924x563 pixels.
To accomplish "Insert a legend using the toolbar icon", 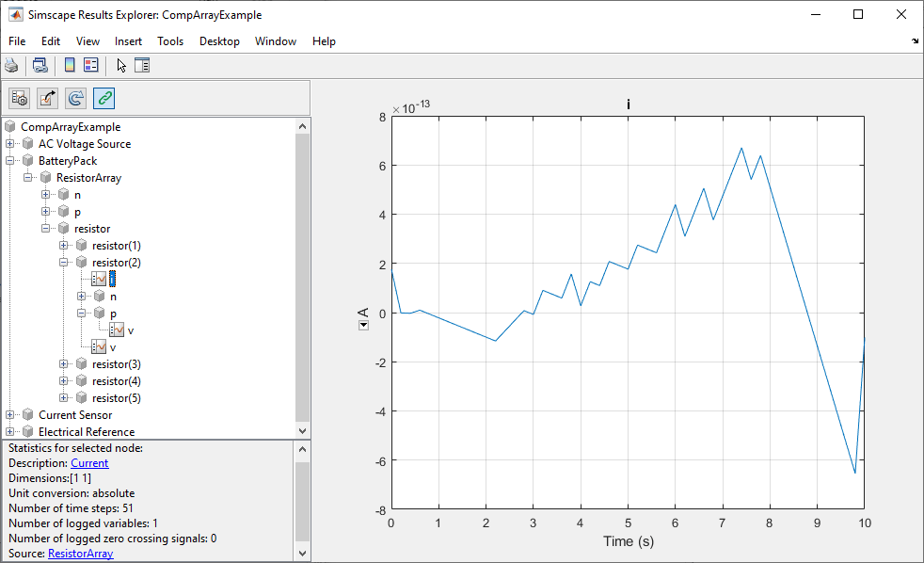I will pyautogui.click(x=90, y=65).
